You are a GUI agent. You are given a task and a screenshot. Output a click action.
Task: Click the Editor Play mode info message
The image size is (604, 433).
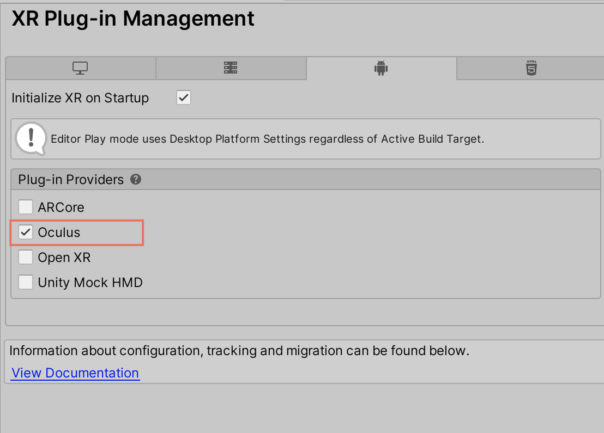tap(267, 139)
